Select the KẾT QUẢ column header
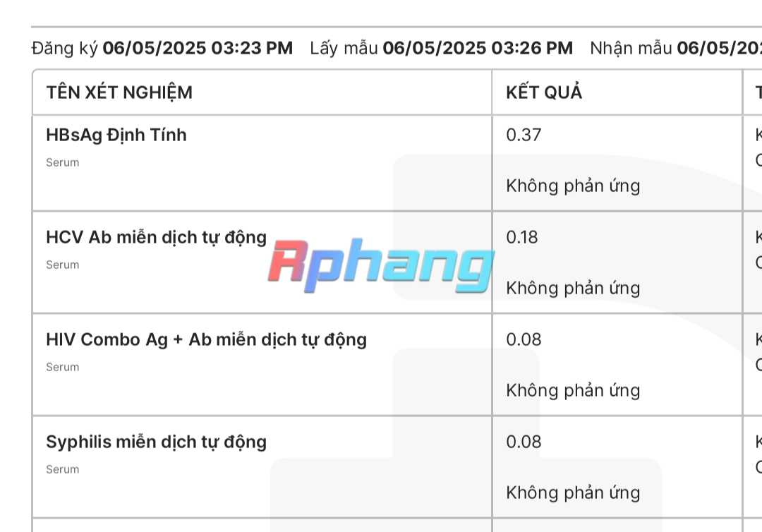 544,92
